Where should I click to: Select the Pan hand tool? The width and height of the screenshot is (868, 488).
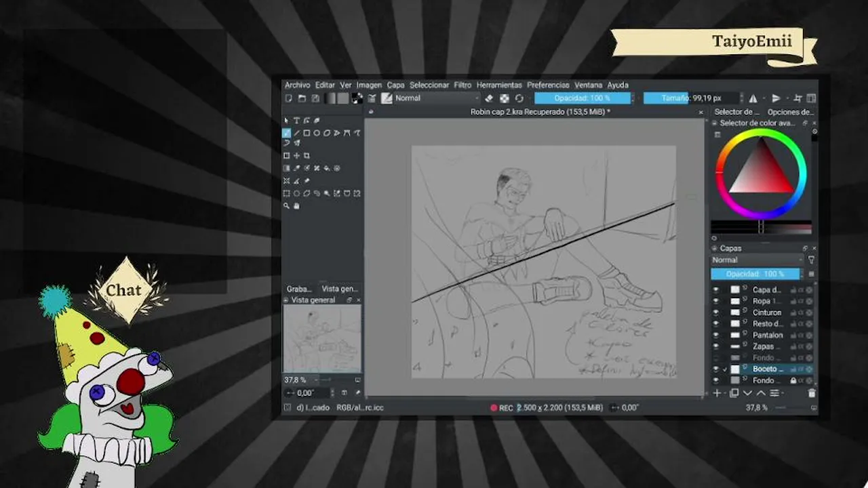296,206
